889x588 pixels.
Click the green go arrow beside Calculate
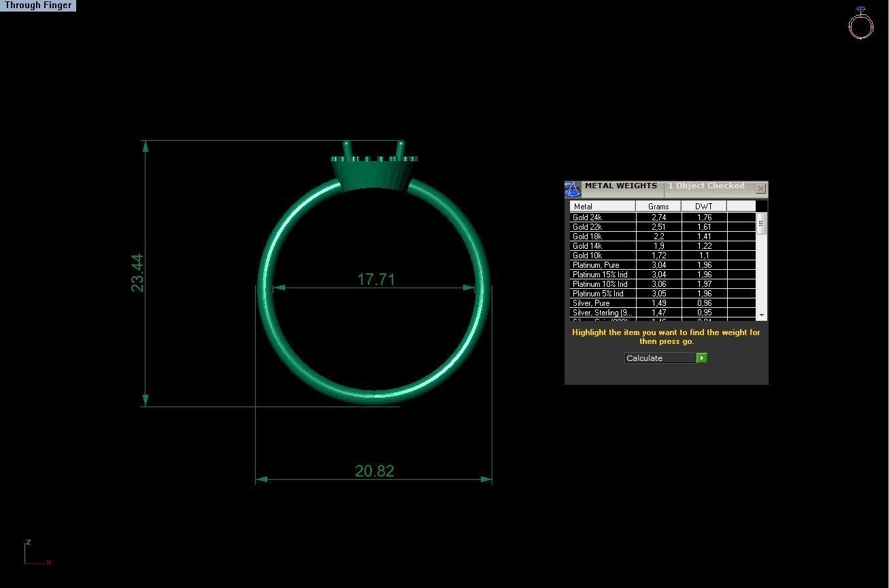coord(701,358)
